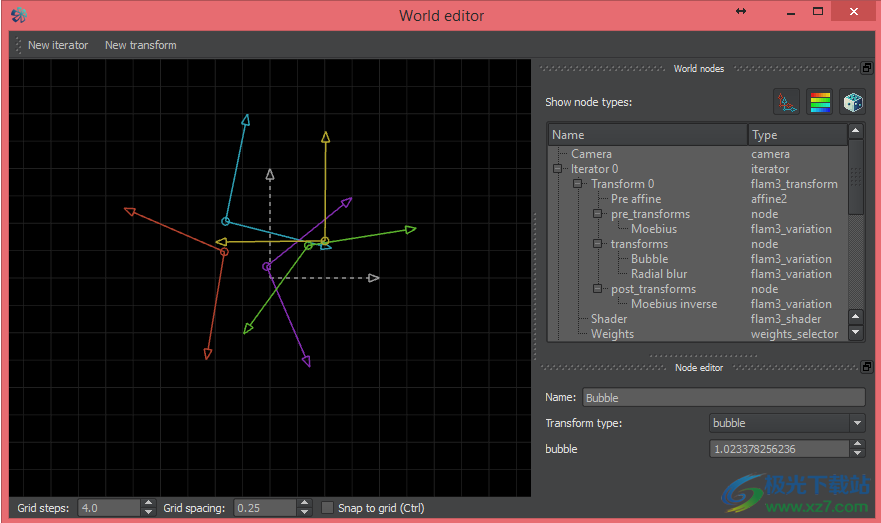Viewport: 881px width, 523px height.
Task: Decrease Grid steps value
Action: pyautogui.click(x=148, y=512)
